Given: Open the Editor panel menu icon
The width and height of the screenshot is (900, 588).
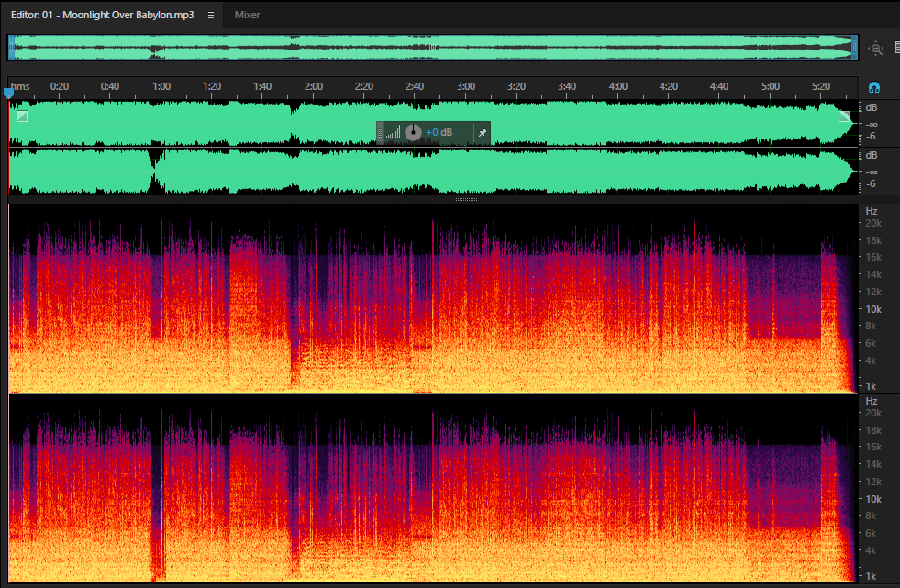Looking at the screenshot, I should coord(211,15).
